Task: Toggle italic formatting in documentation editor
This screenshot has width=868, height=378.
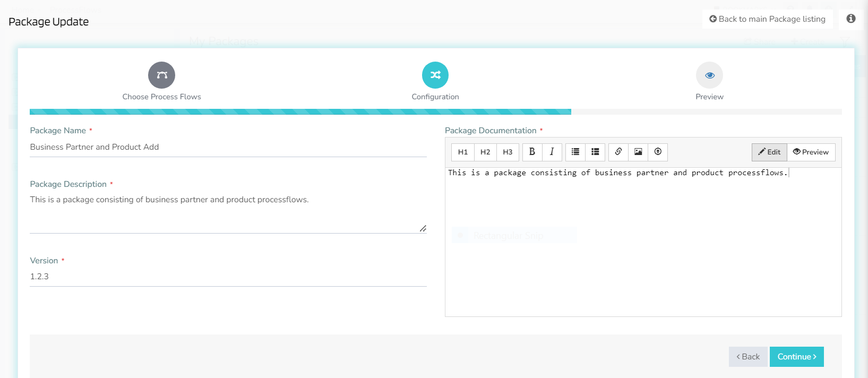Action: coord(552,152)
